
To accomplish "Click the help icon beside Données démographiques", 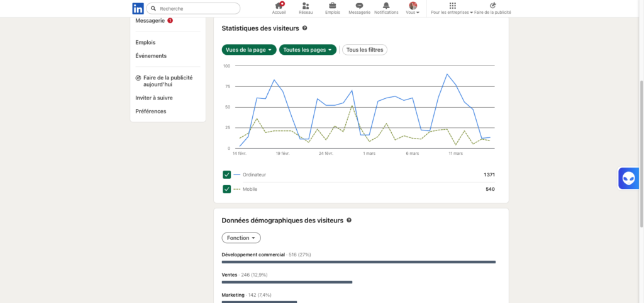I will click(349, 220).
